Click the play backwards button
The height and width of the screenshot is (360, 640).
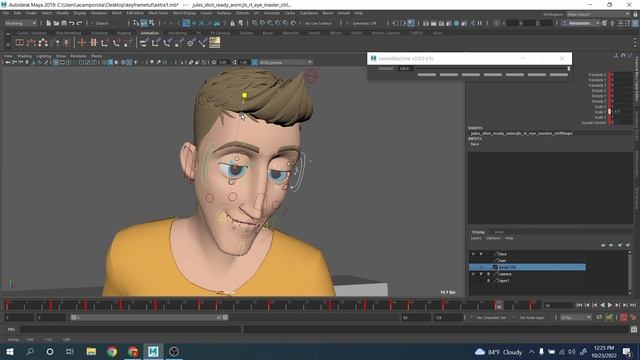click(602, 305)
